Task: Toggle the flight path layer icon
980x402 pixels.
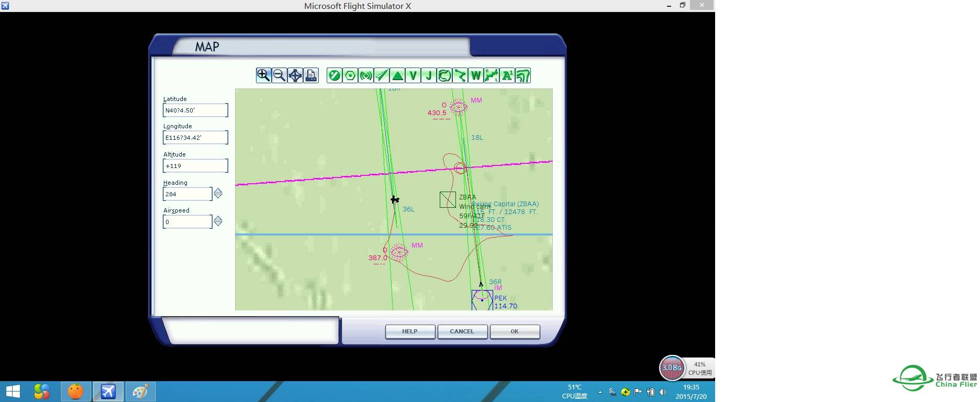Action: 460,75
